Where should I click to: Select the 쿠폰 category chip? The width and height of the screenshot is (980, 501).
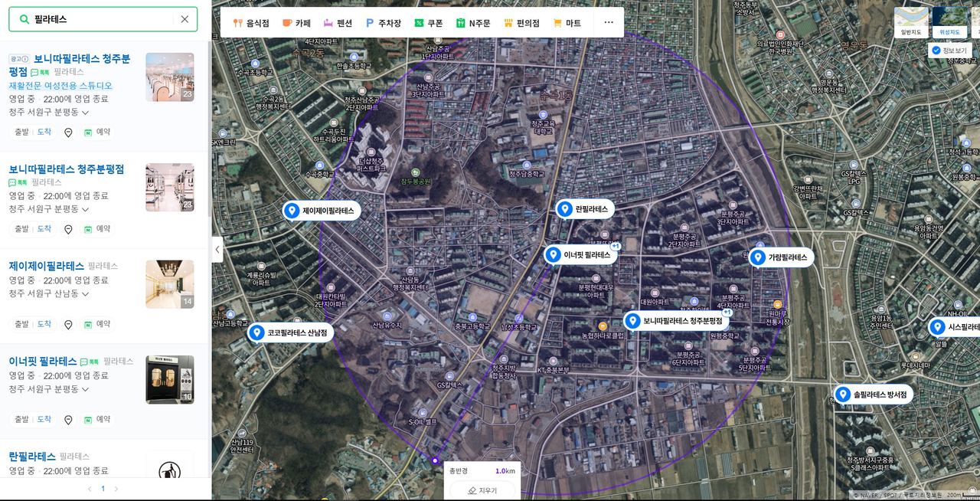click(429, 23)
